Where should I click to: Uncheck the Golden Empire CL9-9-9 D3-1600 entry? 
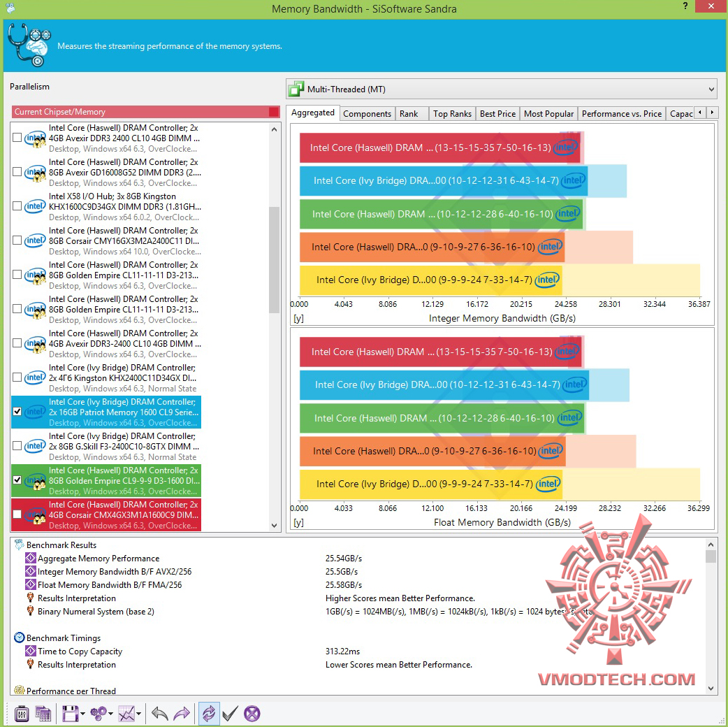[x=17, y=480]
